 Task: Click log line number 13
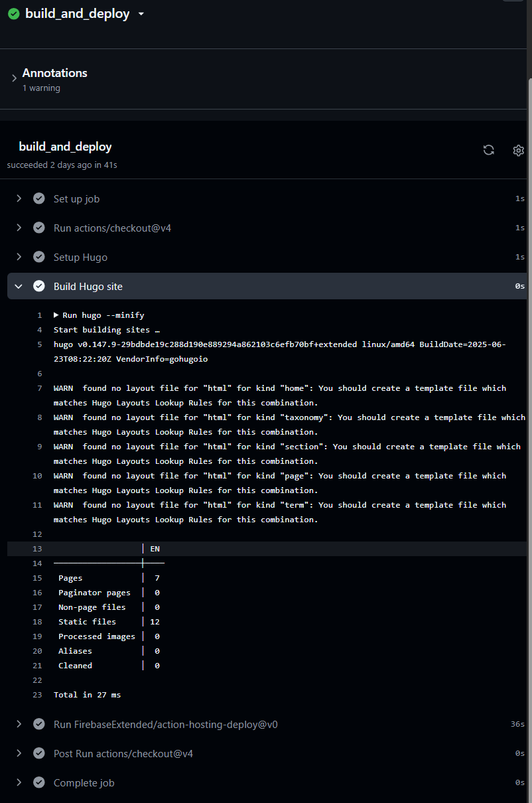pyautogui.click(x=37, y=549)
